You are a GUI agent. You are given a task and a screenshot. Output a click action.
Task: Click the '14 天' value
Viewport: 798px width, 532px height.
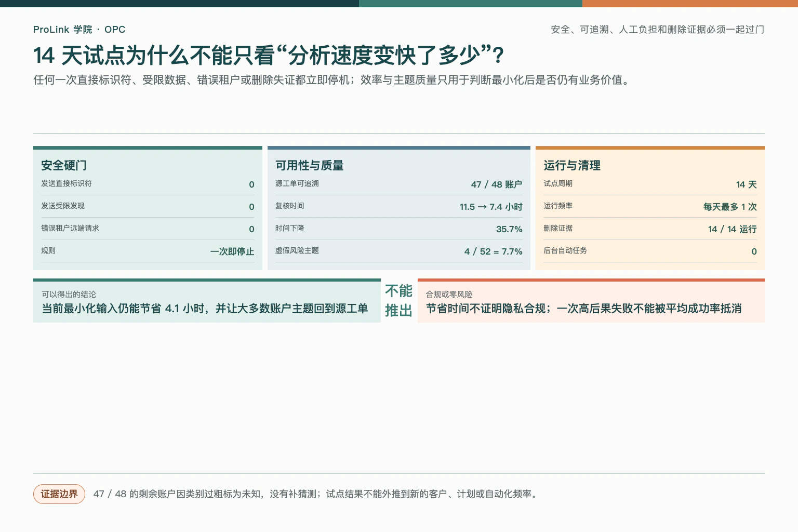pyautogui.click(x=747, y=184)
